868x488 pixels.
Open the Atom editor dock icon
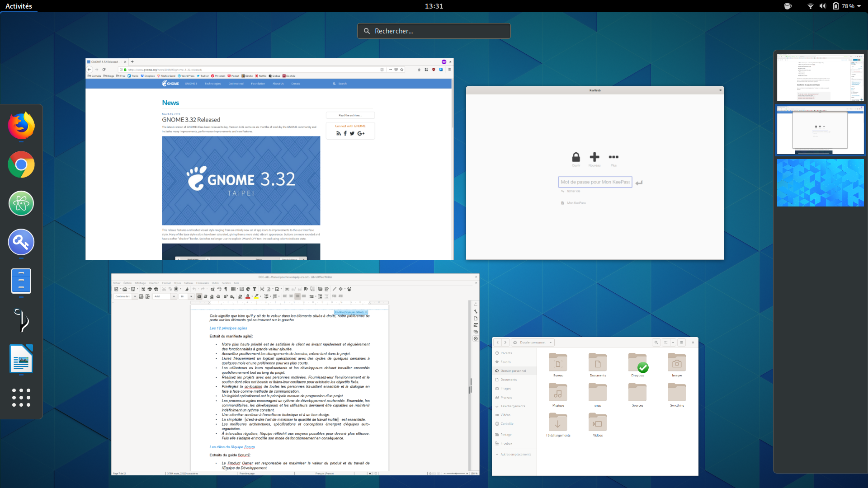point(21,203)
